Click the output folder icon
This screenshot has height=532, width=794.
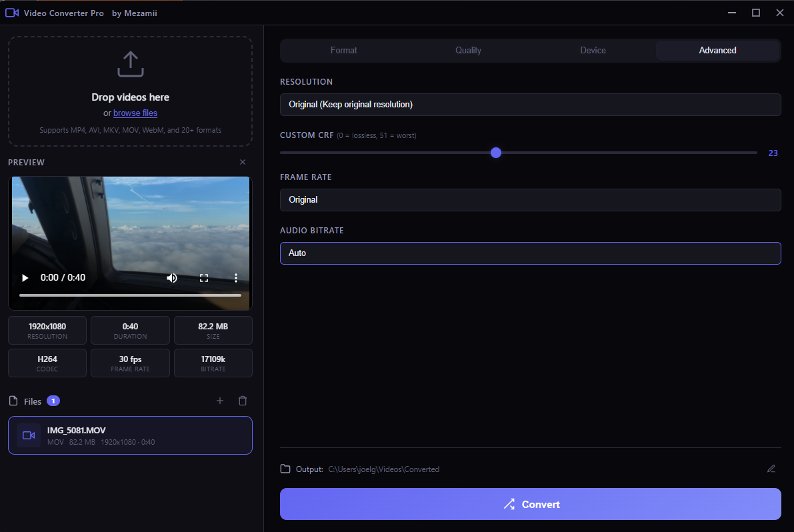tap(285, 469)
